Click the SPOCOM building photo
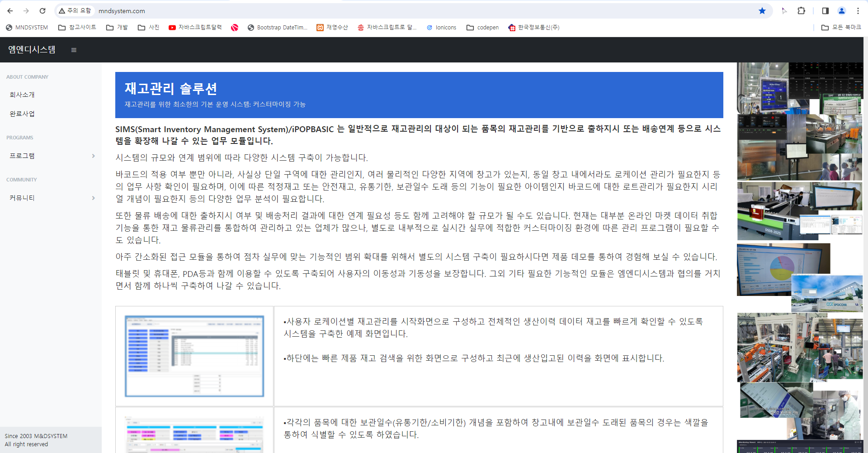Viewport: 868px width, 453px height. [x=827, y=293]
